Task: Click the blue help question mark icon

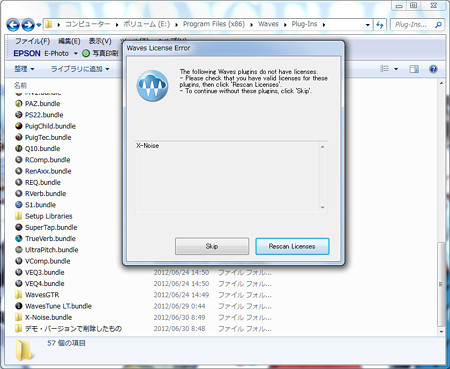Action: click(433, 69)
